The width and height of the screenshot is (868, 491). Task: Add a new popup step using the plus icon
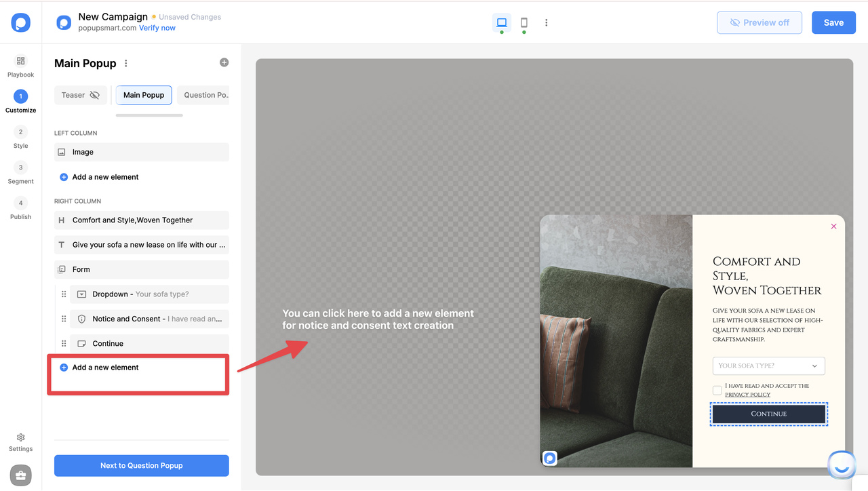point(224,62)
